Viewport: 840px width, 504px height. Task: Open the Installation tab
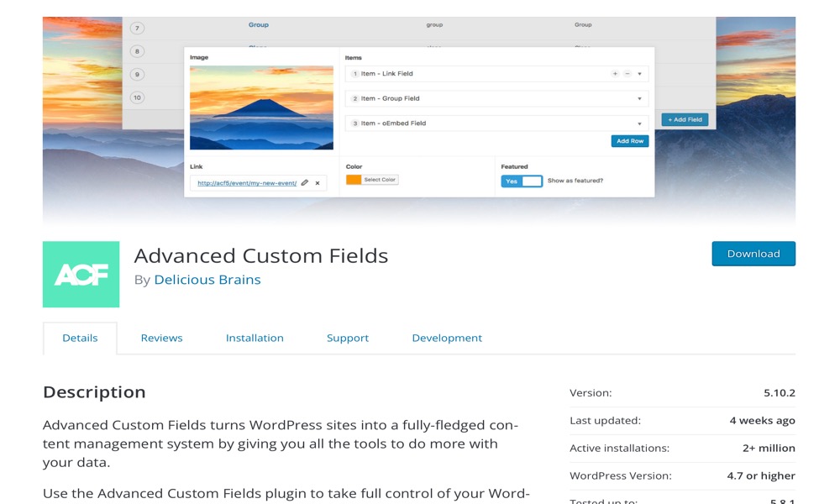click(255, 338)
